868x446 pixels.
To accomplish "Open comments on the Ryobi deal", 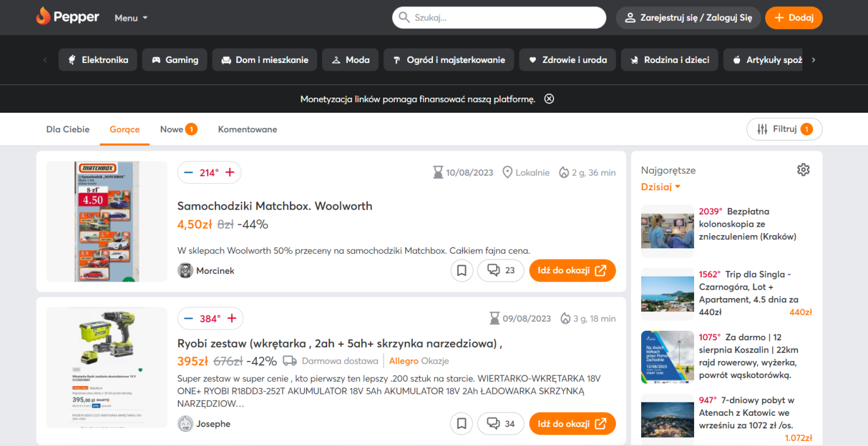I will click(x=501, y=424).
